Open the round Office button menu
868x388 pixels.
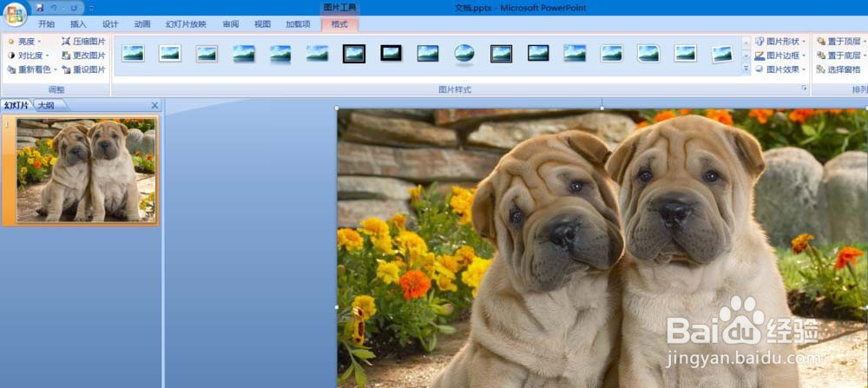point(15,14)
